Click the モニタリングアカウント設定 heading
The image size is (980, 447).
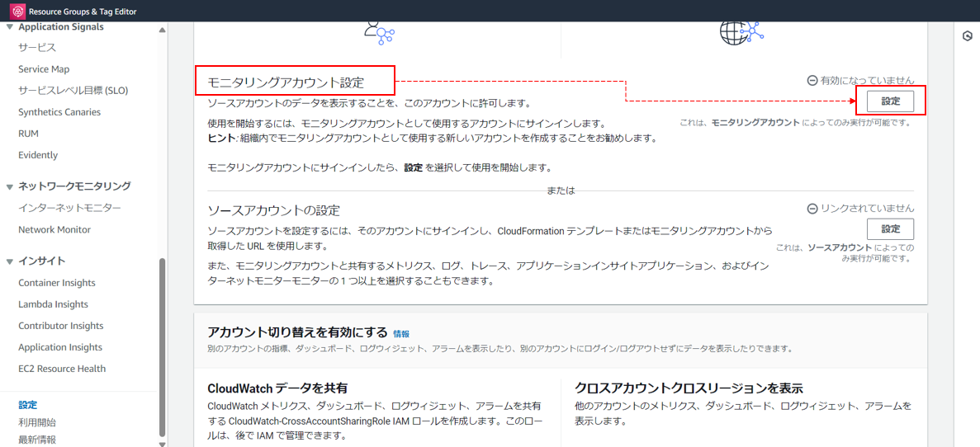286,82
